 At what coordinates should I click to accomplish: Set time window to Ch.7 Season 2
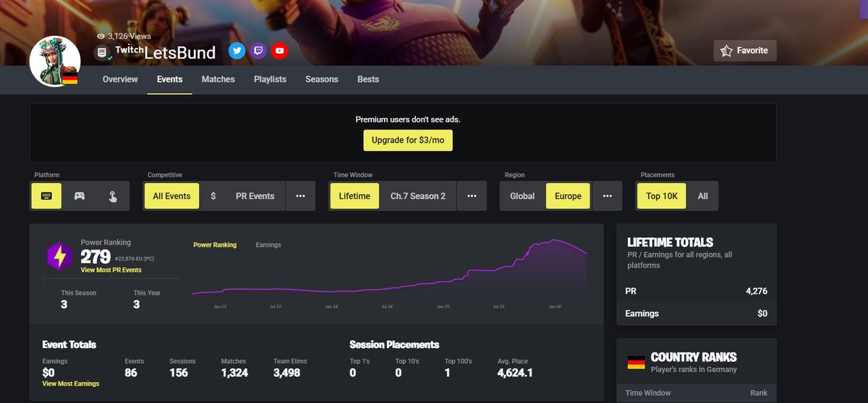click(x=418, y=196)
